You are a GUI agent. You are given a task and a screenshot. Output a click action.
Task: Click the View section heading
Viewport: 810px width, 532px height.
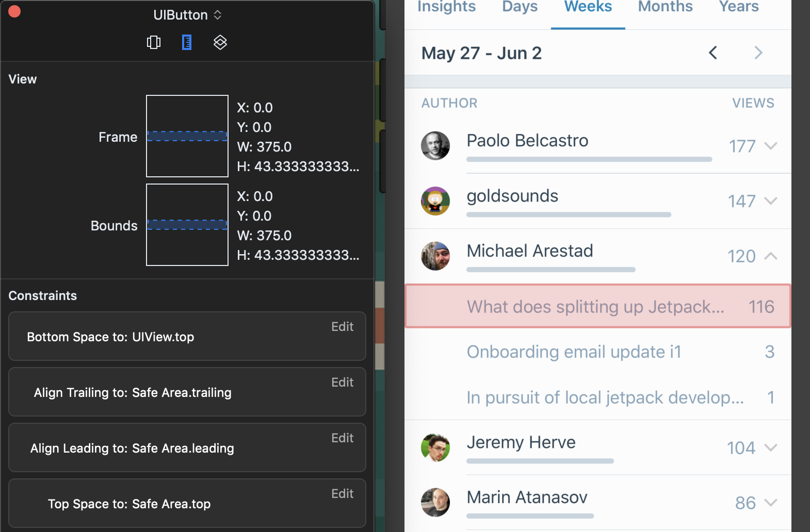point(23,79)
